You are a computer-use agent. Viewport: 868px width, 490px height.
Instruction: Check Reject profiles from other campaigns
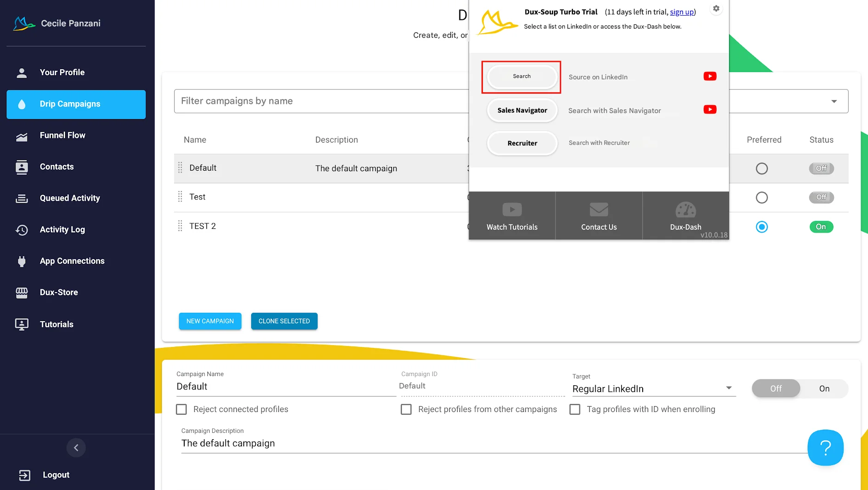point(406,409)
